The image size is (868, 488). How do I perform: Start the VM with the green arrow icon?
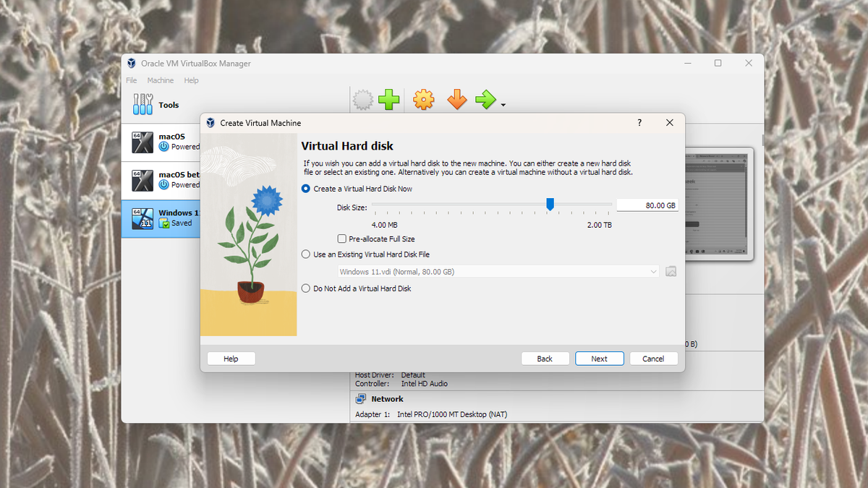pos(486,100)
